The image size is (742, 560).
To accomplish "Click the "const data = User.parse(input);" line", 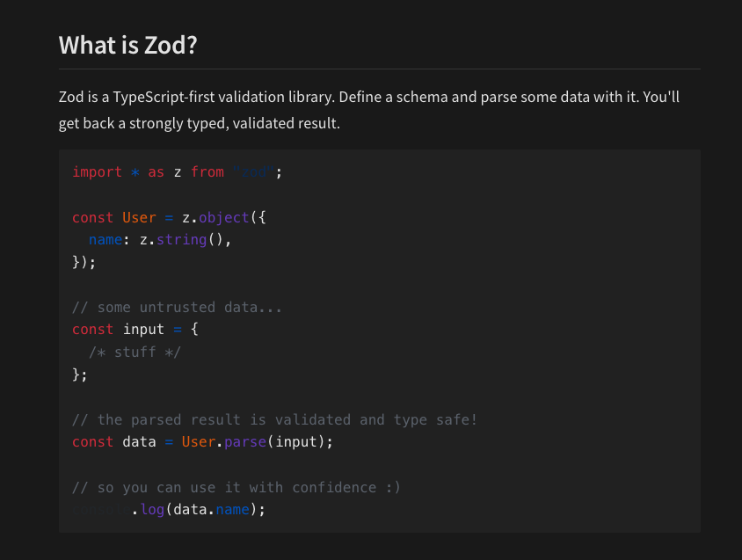I will (202, 441).
